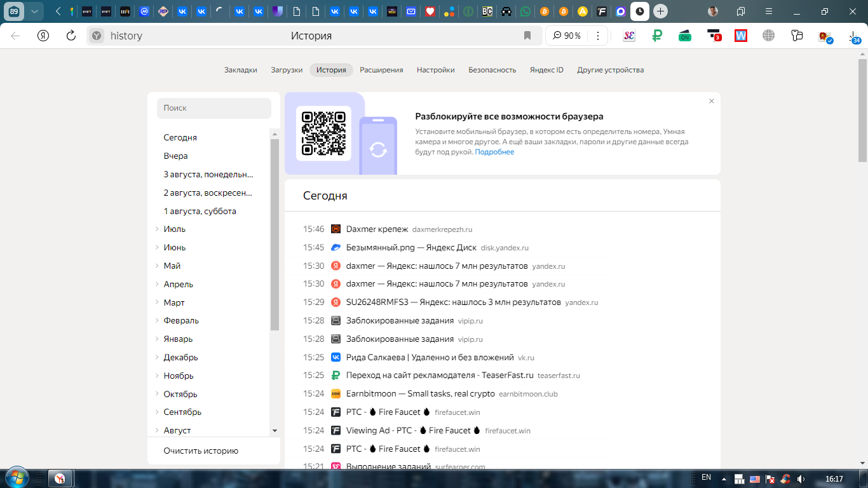Expand the Февраль history group
The width and height of the screenshot is (868, 488).
(157, 321)
